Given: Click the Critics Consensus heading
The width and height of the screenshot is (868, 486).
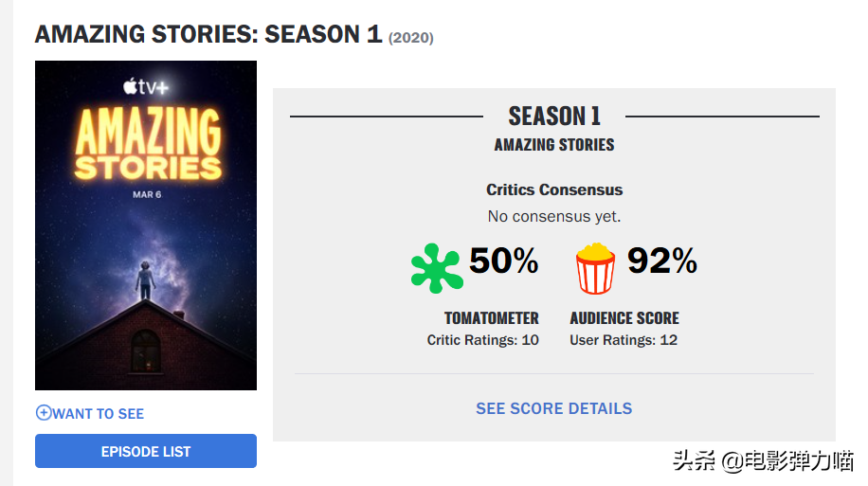Looking at the screenshot, I should click(554, 189).
